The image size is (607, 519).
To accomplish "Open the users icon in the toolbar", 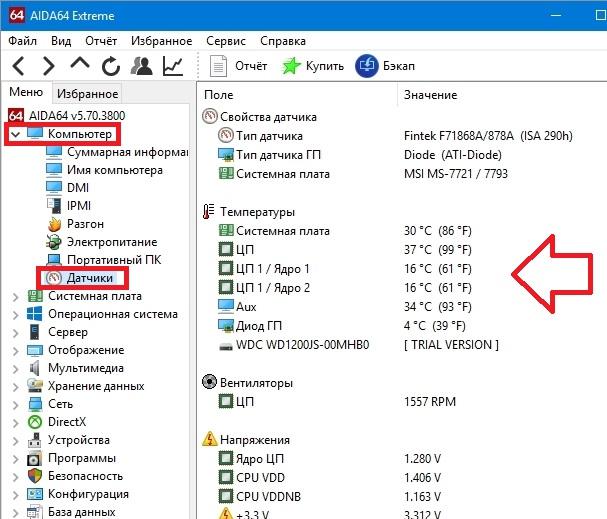I will point(141,66).
